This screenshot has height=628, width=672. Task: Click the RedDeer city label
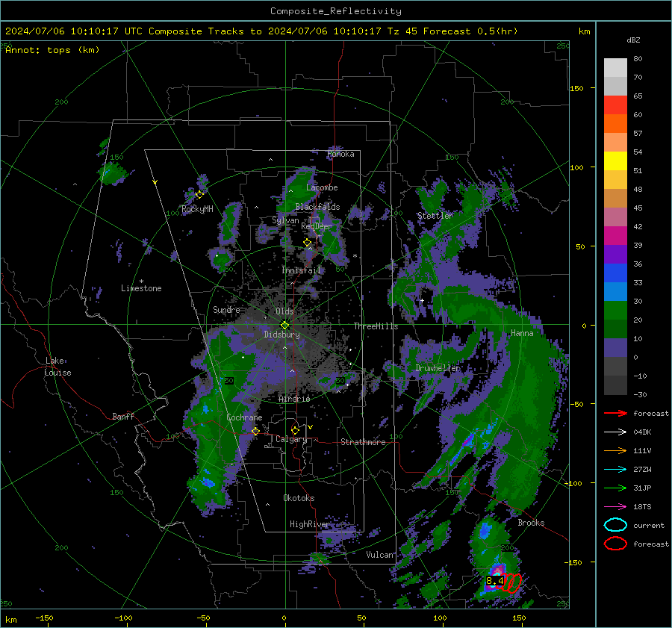tap(317, 226)
